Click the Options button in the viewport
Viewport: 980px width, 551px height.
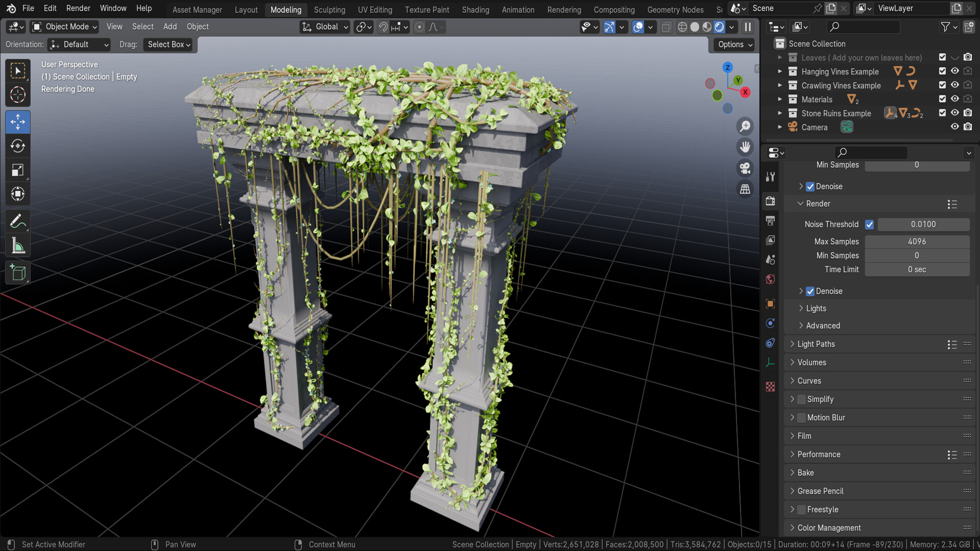coord(733,44)
